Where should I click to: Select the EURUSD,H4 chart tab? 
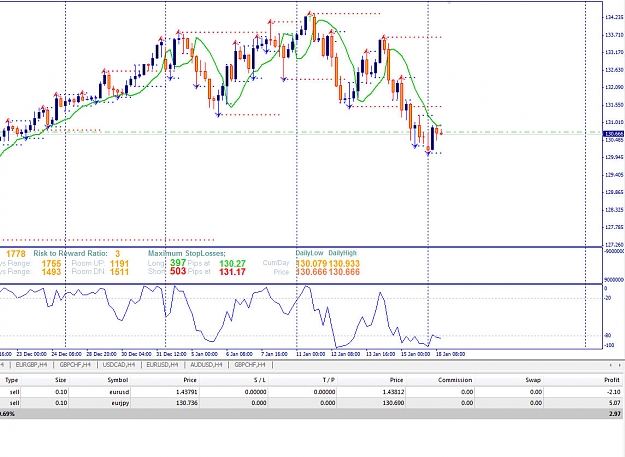pyautogui.click(x=162, y=365)
